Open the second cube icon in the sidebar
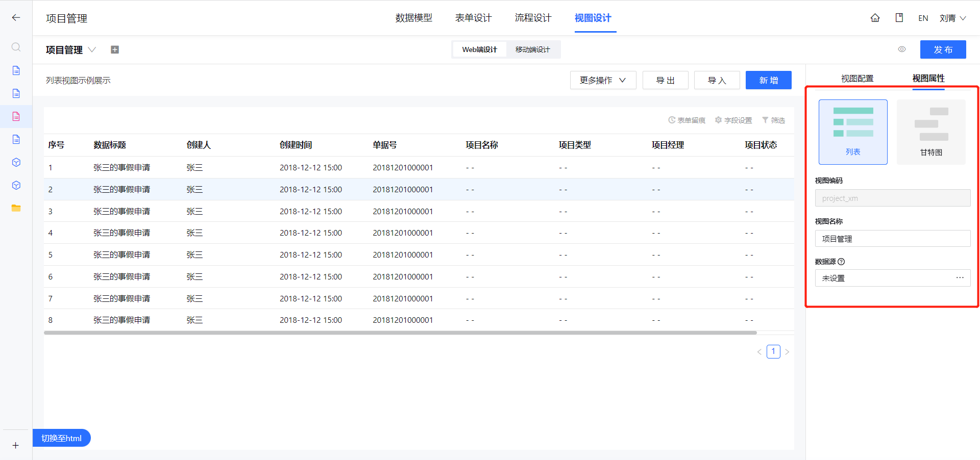 (16, 185)
